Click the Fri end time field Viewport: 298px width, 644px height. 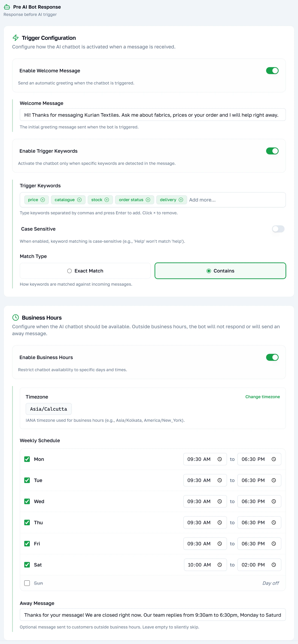point(259,544)
